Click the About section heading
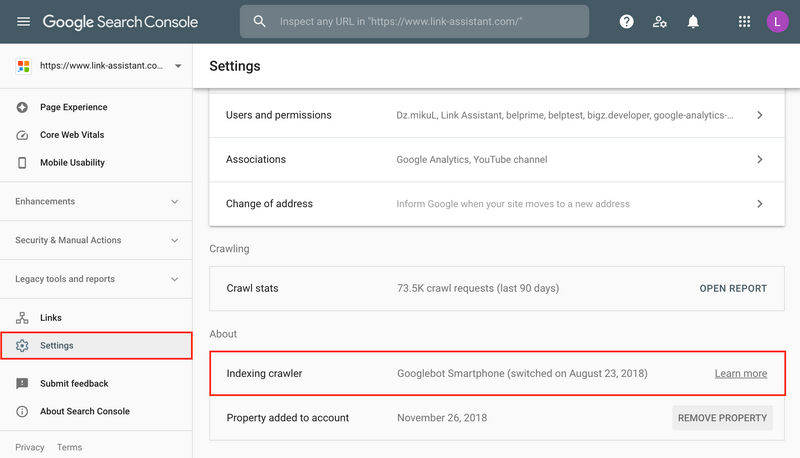 tap(223, 334)
